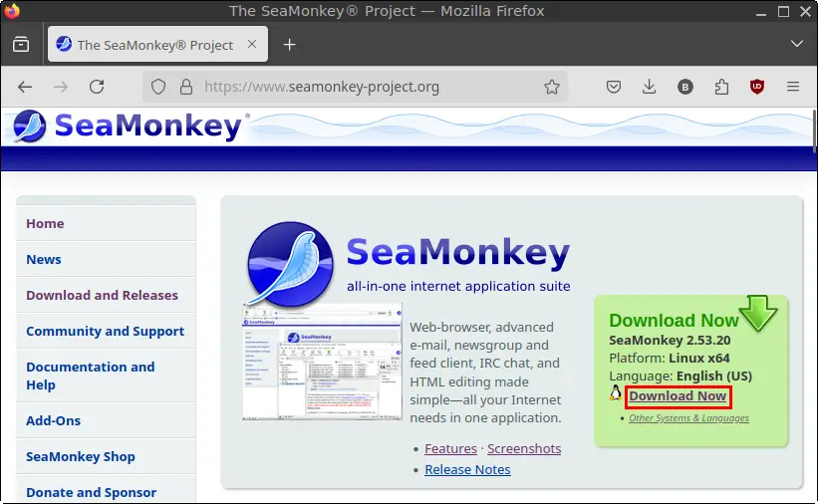This screenshot has height=504, width=818.
Task: Open the SeaMonkey screenshot thumbnail
Action: [323, 362]
